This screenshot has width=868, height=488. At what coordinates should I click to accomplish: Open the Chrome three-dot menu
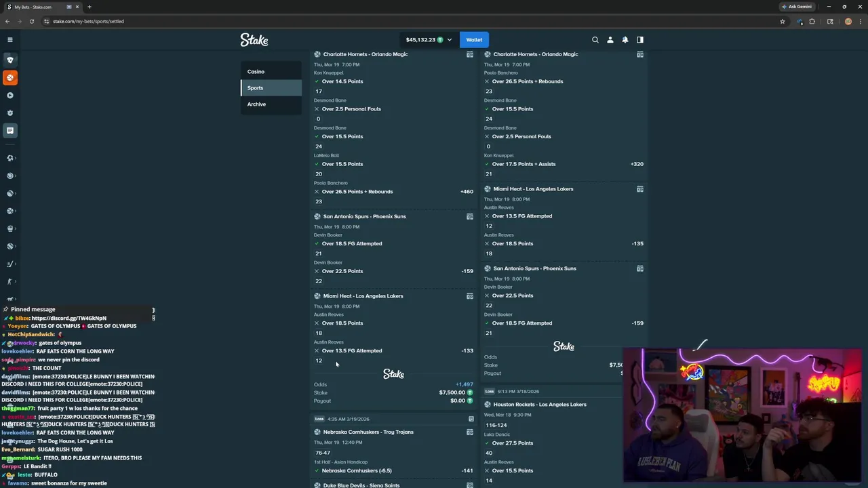[860, 21]
